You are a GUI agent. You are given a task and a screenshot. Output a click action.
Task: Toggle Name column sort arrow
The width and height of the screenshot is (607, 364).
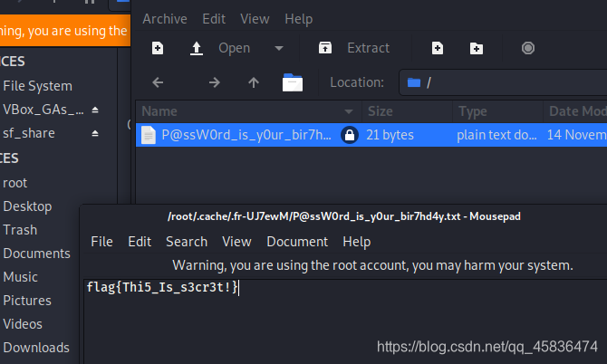[x=349, y=111]
